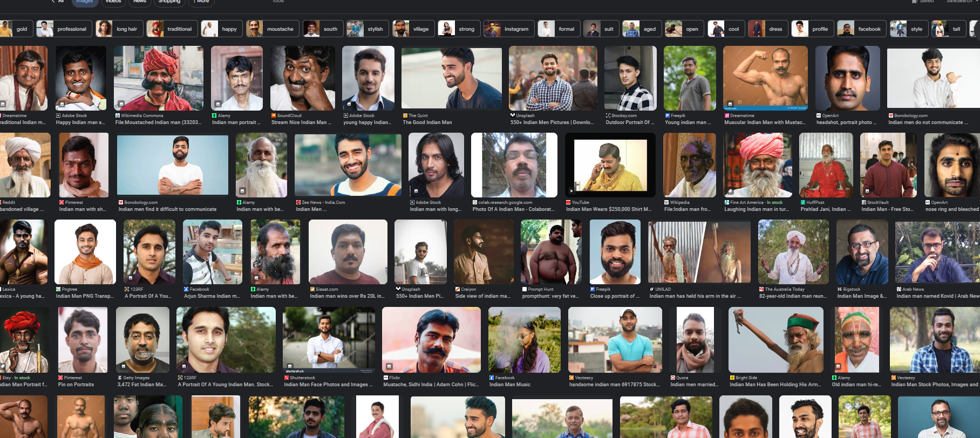Click The Quint source favicon
The width and height of the screenshot is (980, 438).
405,115
